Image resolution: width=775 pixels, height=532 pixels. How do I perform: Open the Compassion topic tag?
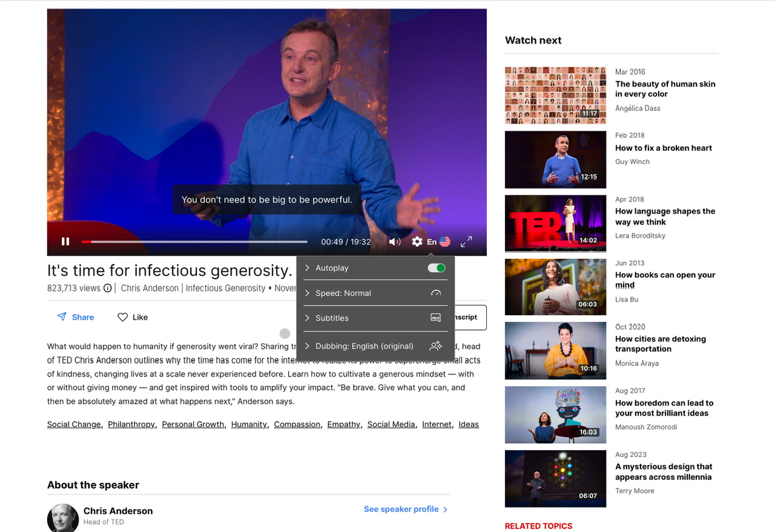[297, 424]
